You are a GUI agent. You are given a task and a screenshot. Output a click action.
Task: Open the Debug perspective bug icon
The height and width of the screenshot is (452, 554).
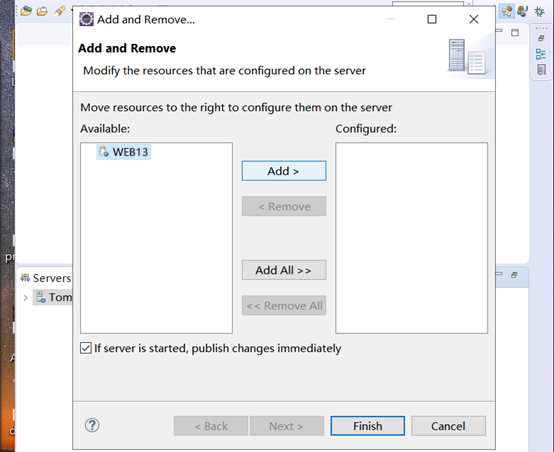pos(540,11)
